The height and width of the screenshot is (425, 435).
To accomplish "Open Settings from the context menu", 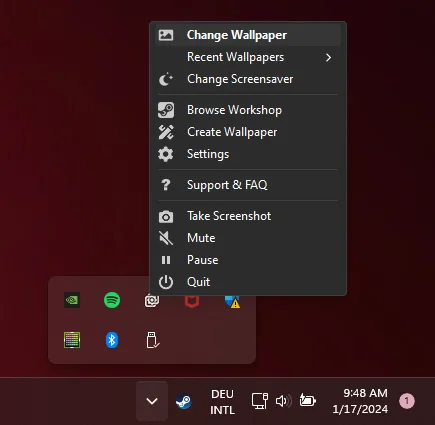I will coord(248,154).
